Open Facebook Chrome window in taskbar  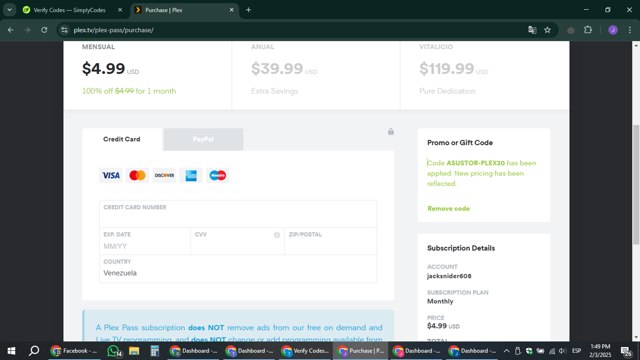tap(74, 351)
